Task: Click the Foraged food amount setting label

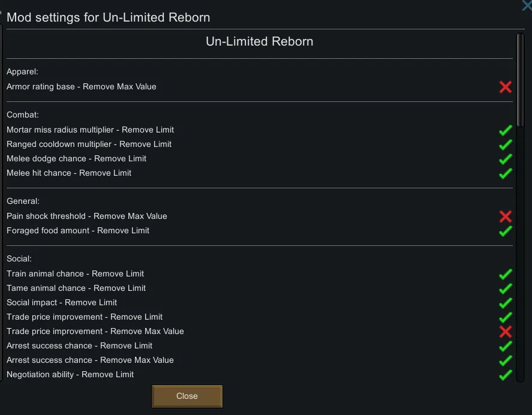Action: pyautogui.click(x=78, y=230)
